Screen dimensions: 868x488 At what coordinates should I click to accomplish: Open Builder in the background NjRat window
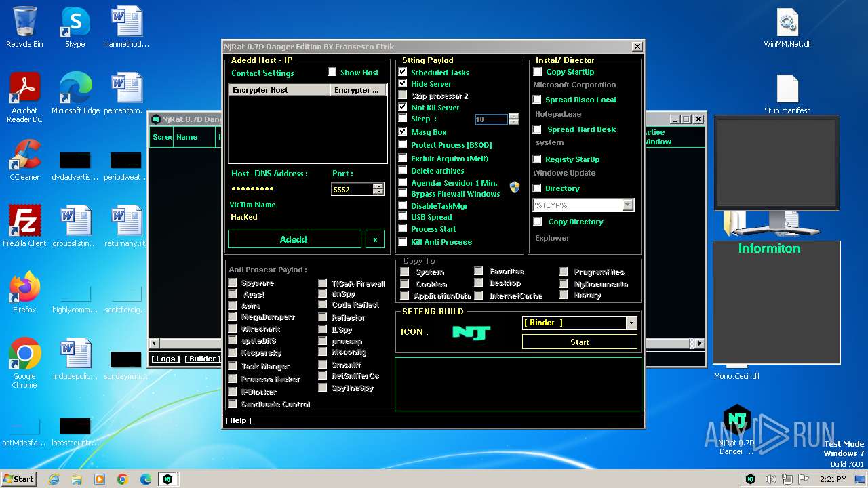pos(202,359)
